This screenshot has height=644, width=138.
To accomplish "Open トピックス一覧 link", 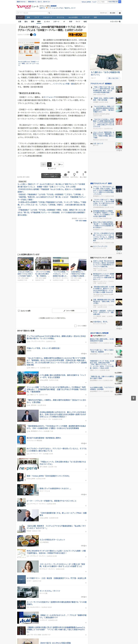I will tap(115, 21).
